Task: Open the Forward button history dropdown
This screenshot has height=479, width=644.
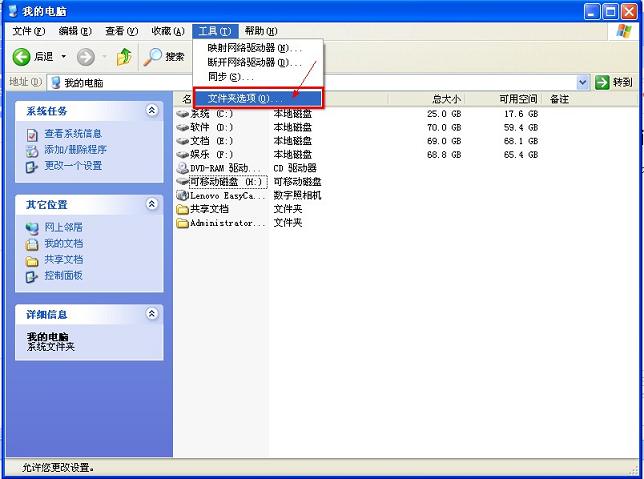Action: pyautogui.click(x=104, y=56)
